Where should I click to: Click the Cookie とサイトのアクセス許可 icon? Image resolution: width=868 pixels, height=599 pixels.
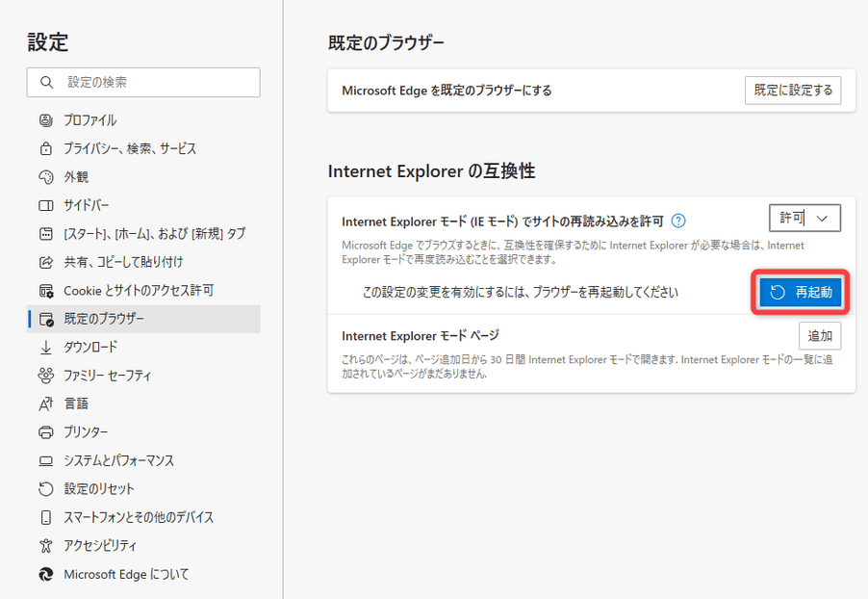(x=46, y=291)
